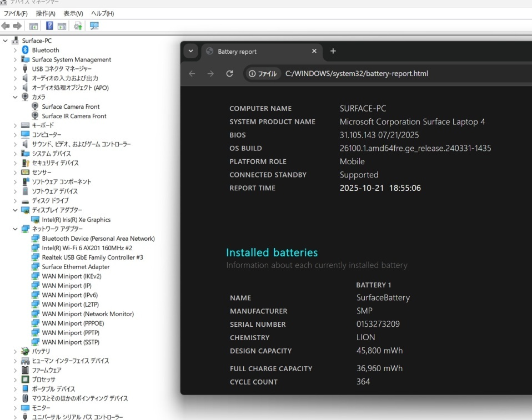This screenshot has height=420, width=532.
Task: Select Intel(R) Wi-Fi 6 AX201 adapter
Action: tap(87, 248)
